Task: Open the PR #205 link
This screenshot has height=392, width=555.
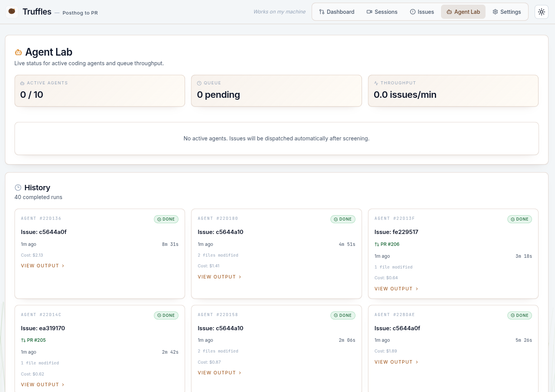Action: point(33,340)
